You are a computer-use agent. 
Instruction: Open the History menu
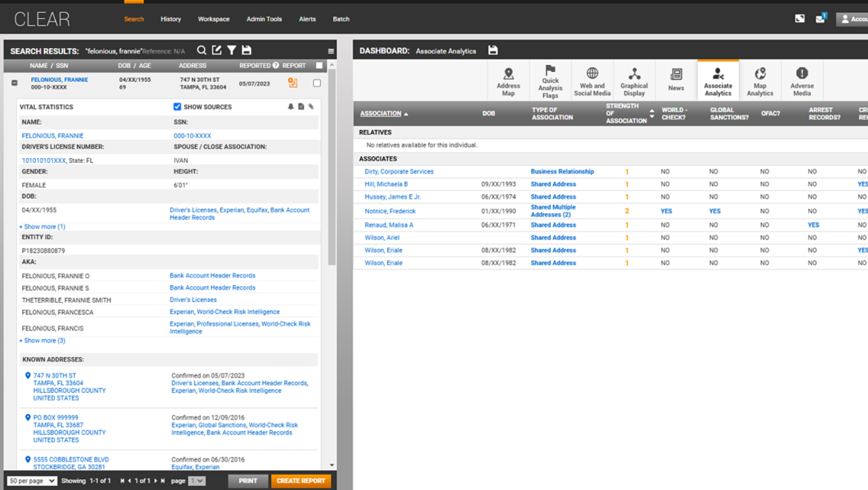point(170,19)
